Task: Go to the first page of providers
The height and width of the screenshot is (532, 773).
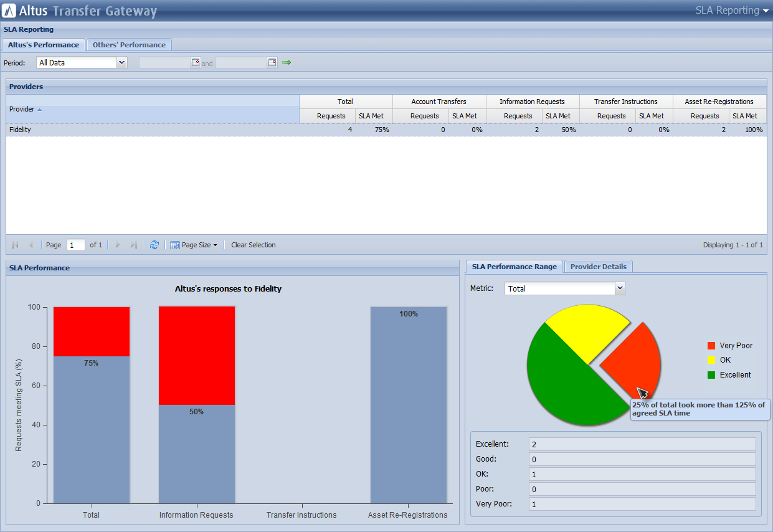Action: click(x=15, y=245)
